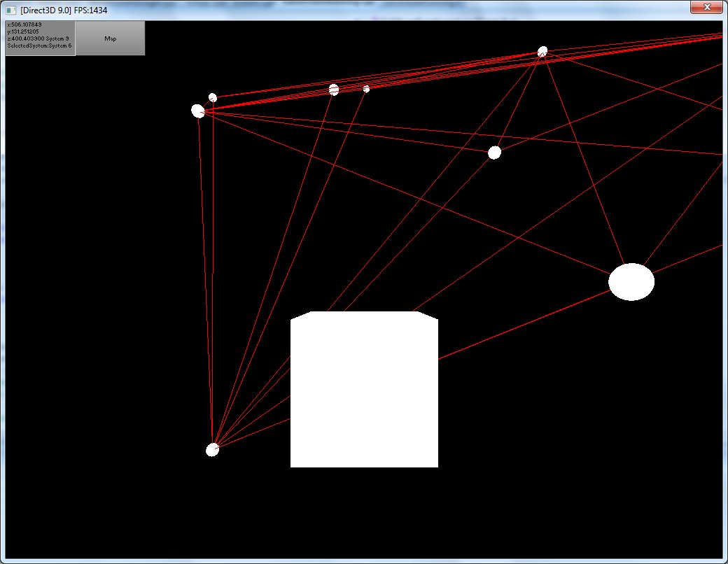Close the Direct3D window
The width and height of the screenshot is (728, 564).
(706, 7)
